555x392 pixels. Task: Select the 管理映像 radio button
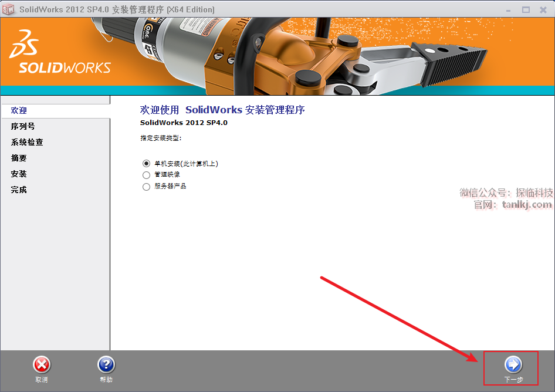tap(146, 175)
